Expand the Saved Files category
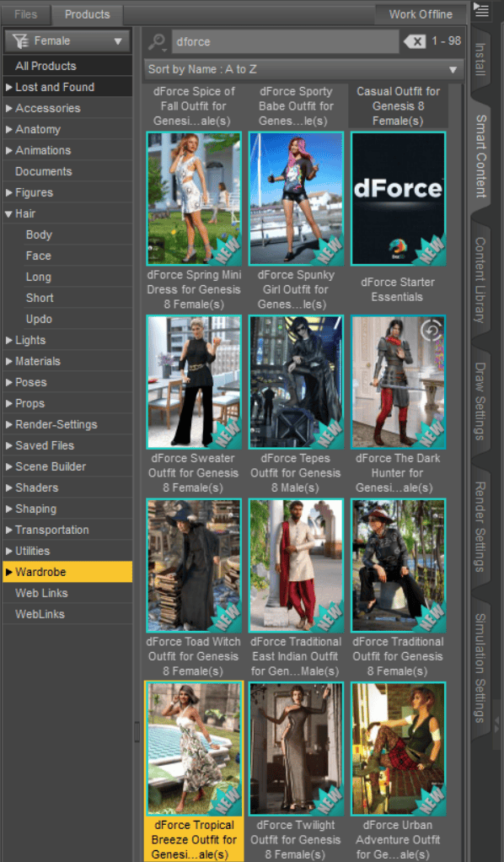The image size is (504, 862). [x=8, y=445]
